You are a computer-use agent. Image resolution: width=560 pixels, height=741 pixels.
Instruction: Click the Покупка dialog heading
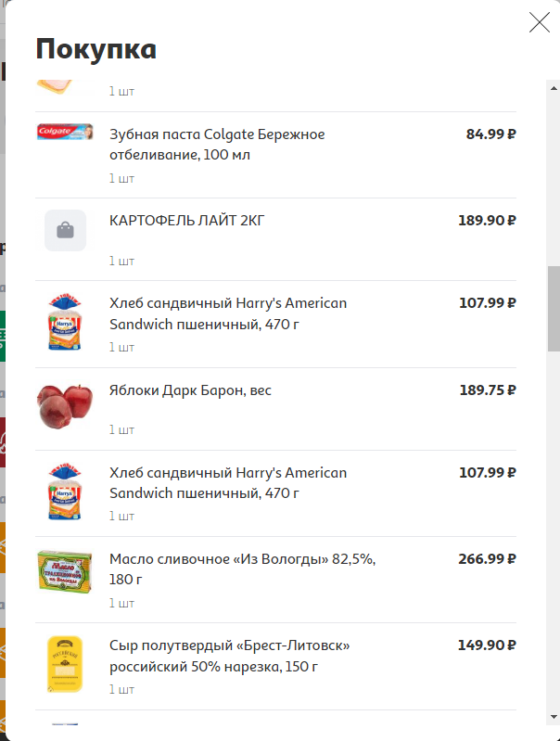coord(95,49)
